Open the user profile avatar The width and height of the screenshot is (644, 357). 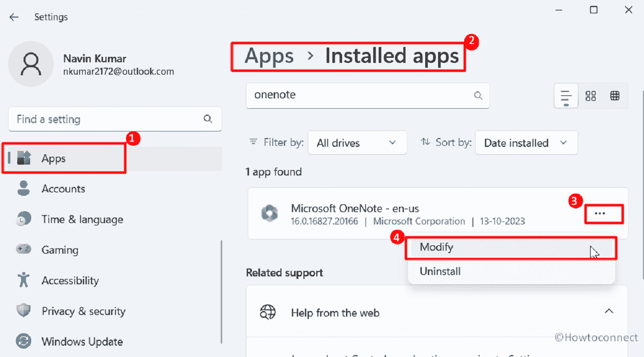click(x=31, y=63)
